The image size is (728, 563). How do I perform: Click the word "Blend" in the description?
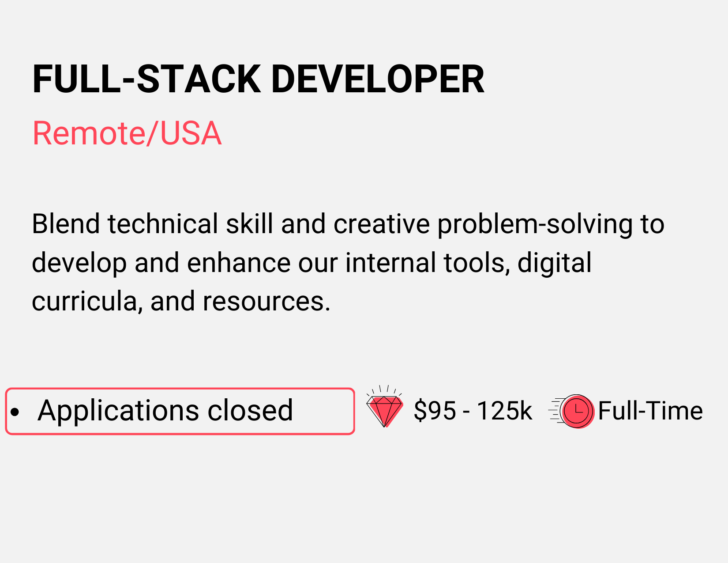66,224
